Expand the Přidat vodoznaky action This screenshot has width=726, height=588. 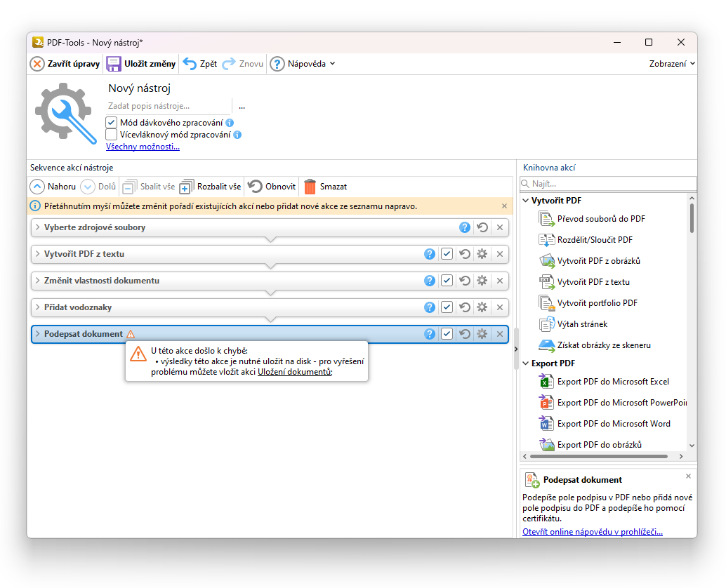[x=38, y=307]
